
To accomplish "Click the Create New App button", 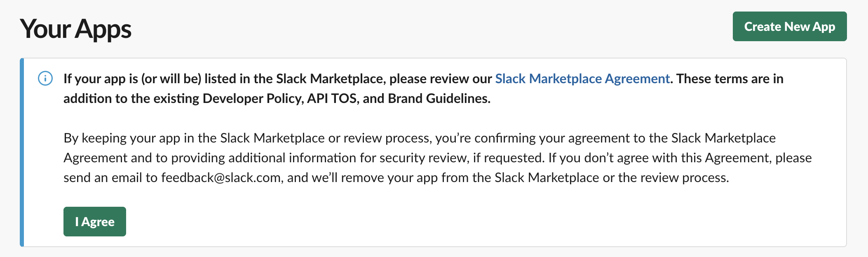I will click(789, 26).
